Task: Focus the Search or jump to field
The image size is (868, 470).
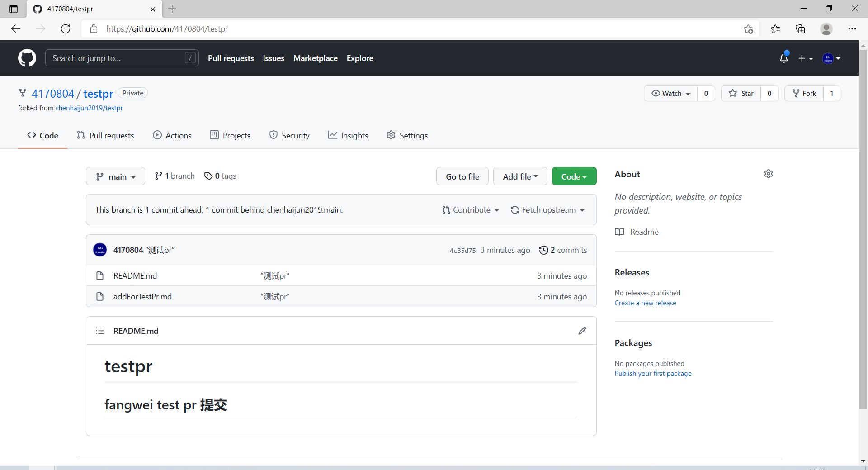Action: coord(122,58)
